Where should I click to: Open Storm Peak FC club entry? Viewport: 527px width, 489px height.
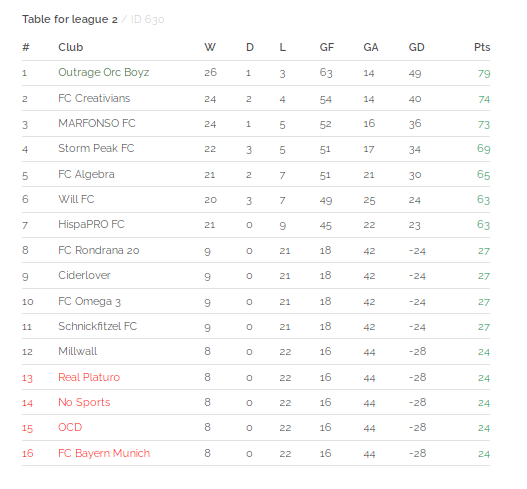96,148
